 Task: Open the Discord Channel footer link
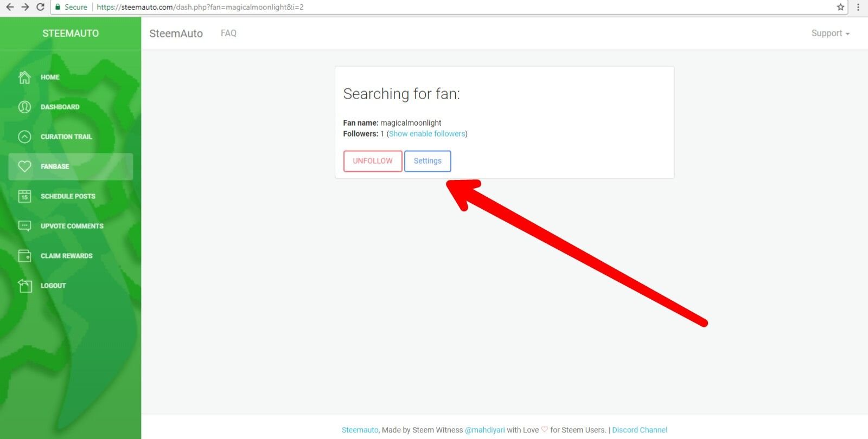click(x=640, y=430)
